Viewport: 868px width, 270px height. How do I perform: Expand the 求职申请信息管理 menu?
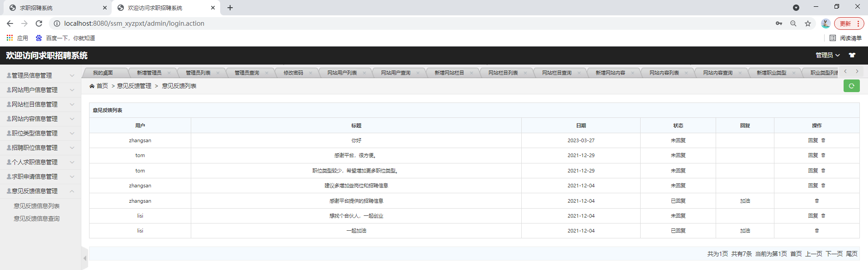(x=41, y=177)
